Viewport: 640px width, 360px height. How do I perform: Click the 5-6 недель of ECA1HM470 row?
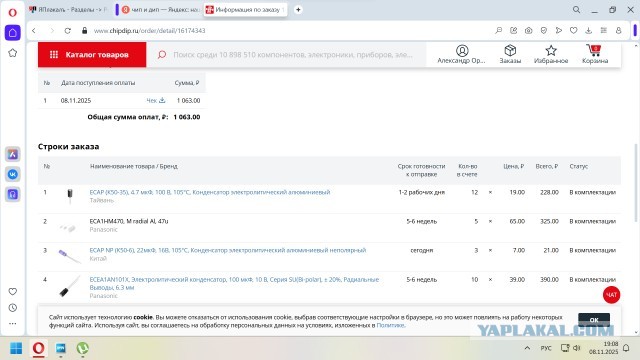coord(422,221)
